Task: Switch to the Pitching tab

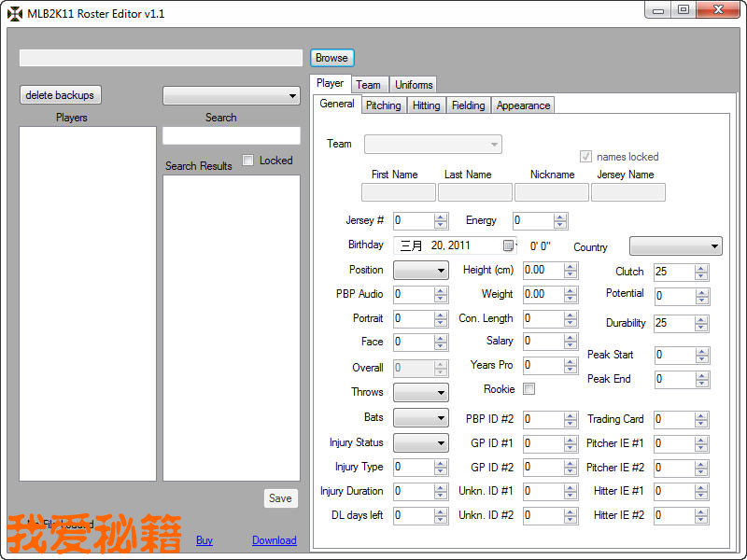Action: tap(383, 105)
